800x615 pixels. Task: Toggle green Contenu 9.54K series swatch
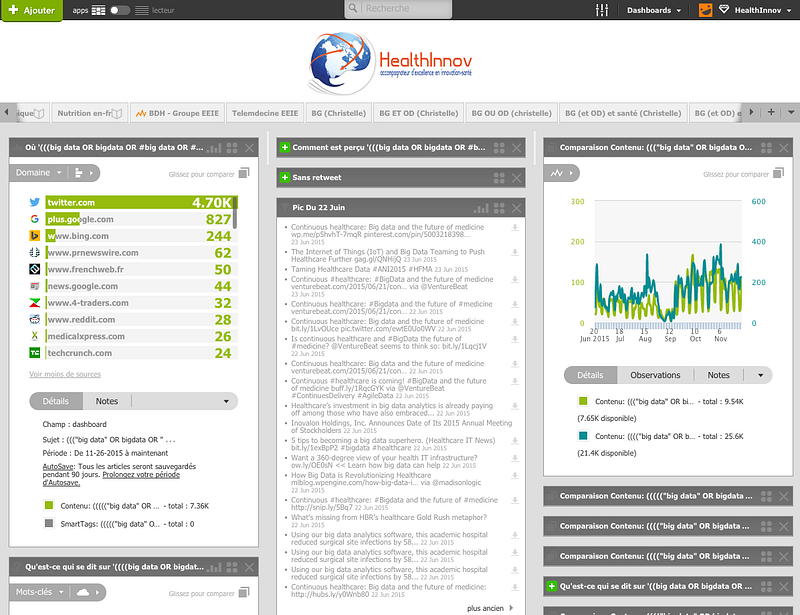(583, 401)
